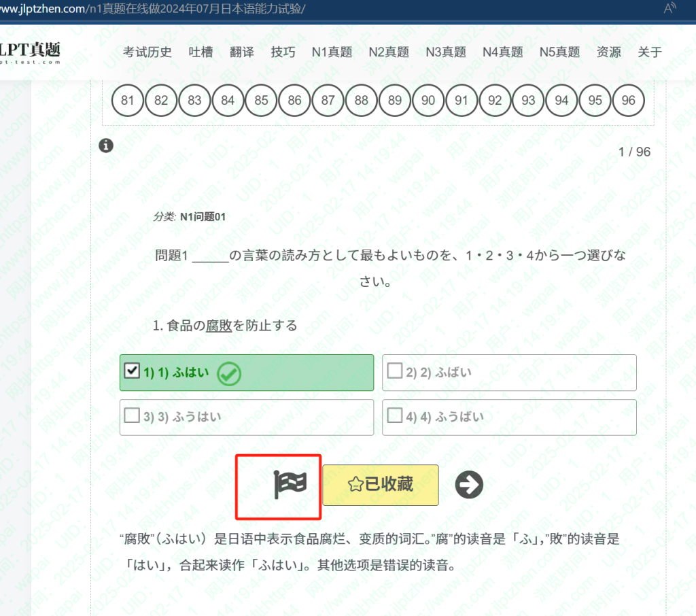Open the N4真题 menu
The image size is (696, 616).
click(502, 52)
